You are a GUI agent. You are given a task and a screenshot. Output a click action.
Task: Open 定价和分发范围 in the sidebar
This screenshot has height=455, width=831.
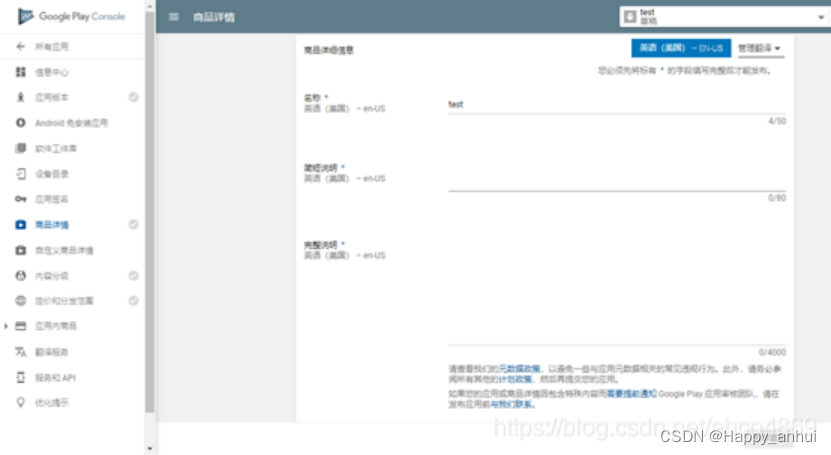pos(64,301)
